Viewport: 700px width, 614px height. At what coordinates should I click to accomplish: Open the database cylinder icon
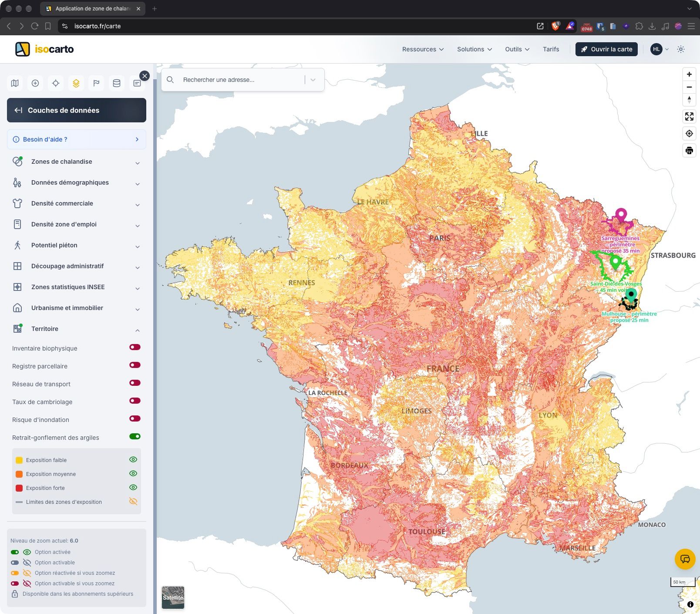[117, 83]
